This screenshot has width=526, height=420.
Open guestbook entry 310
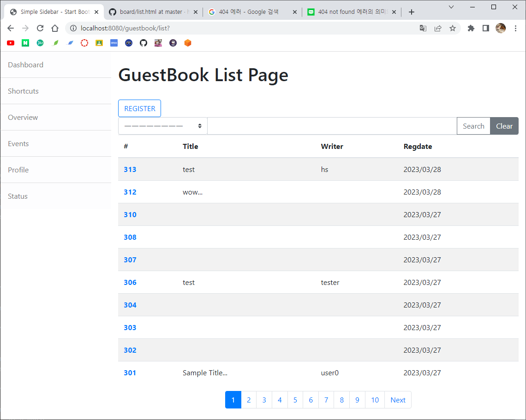[130, 215]
